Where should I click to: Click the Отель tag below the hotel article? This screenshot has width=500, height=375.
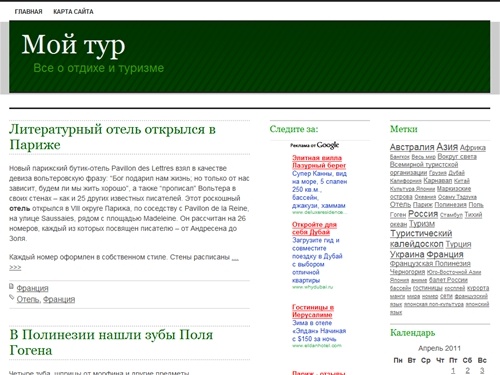(x=28, y=299)
